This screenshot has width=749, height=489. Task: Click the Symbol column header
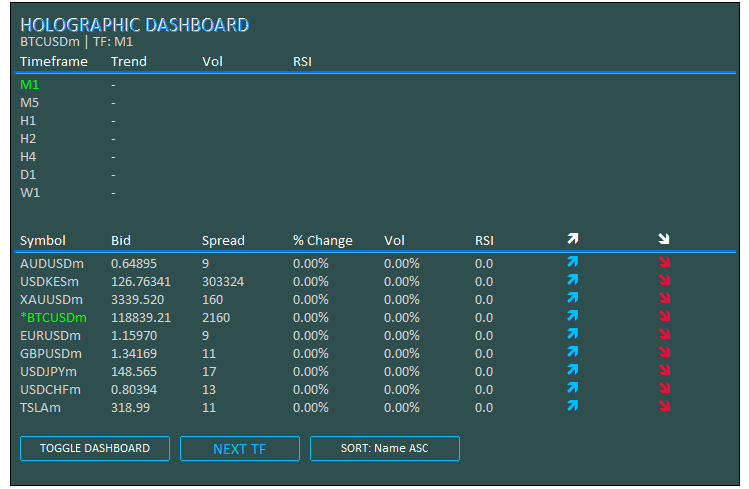coord(43,241)
